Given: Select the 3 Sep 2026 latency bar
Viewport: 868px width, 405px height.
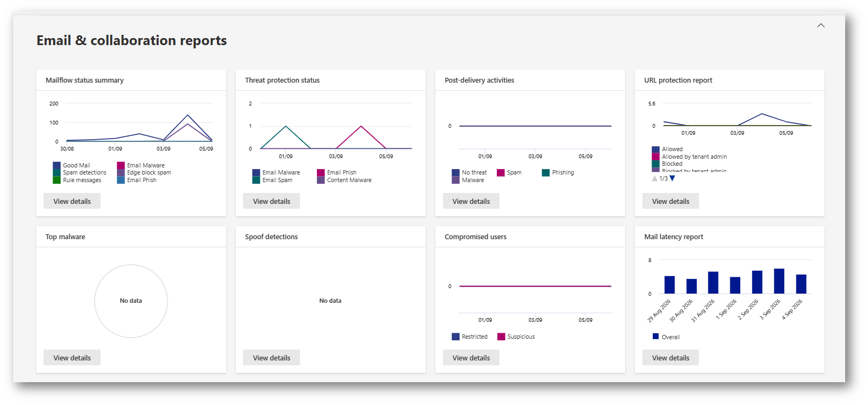Looking at the screenshot, I should [779, 281].
